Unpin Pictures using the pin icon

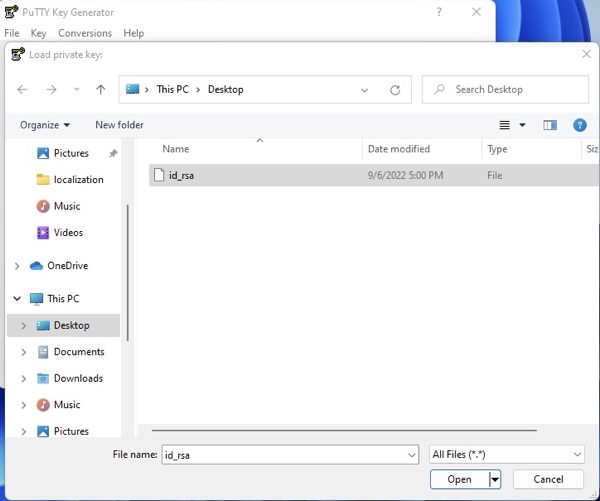click(x=113, y=153)
